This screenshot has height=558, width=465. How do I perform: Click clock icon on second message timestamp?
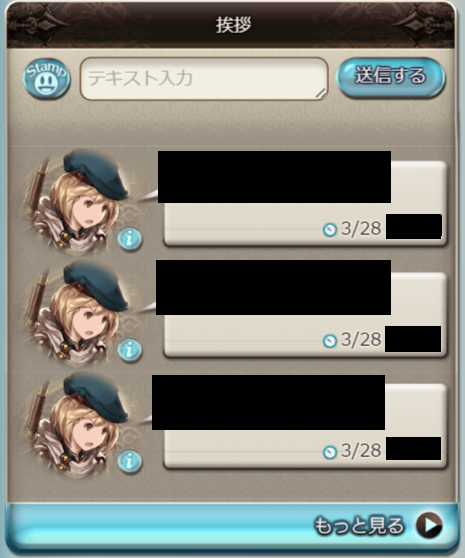click(330, 341)
